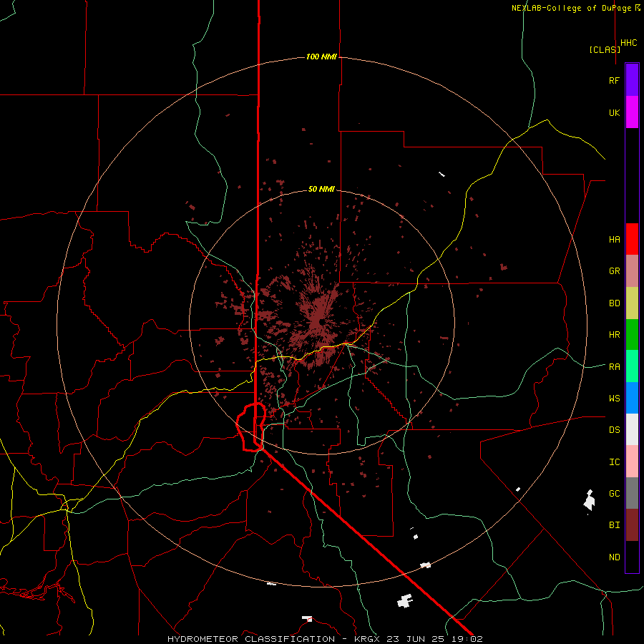Click the DS legend label
Viewport: 644px width, 644px height.
pyautogui.click(x=614, y=429)
